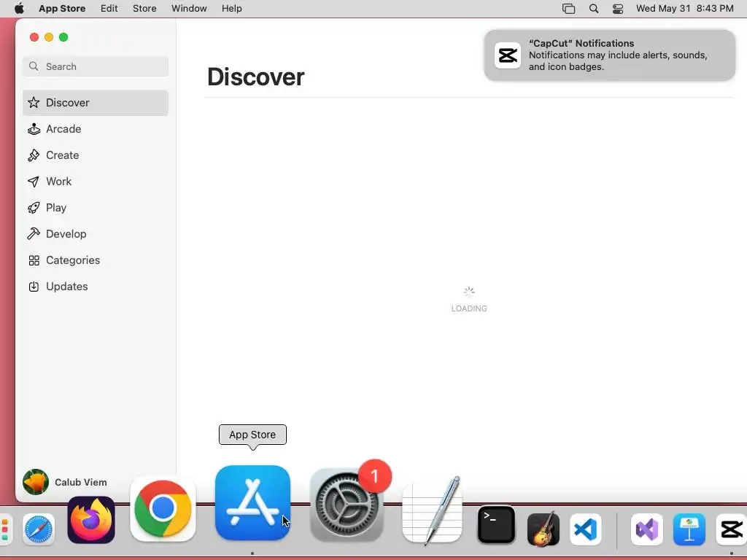Click the magnifying glass in search field

34,66
